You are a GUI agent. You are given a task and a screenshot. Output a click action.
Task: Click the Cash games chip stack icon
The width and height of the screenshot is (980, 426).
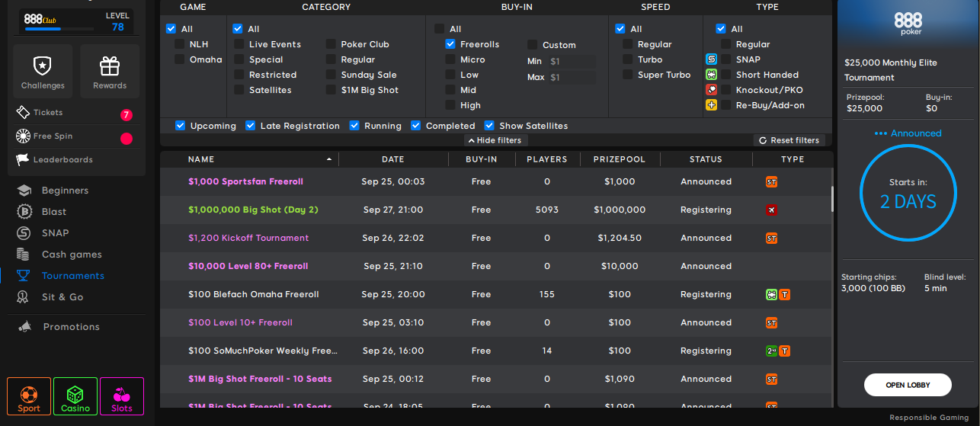click(x=24, y=255)
